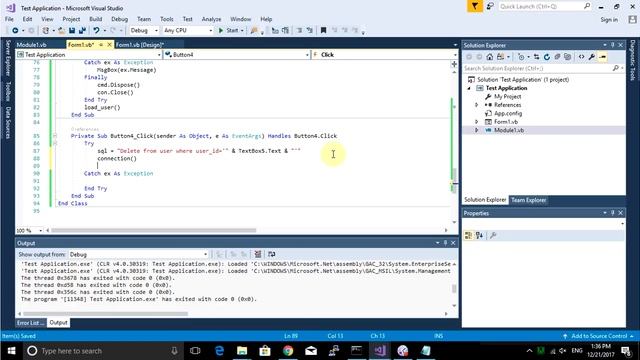Screen dimensions: 640x360
Task: Click the Save All icon in toolbar
Action: [82, 31]
